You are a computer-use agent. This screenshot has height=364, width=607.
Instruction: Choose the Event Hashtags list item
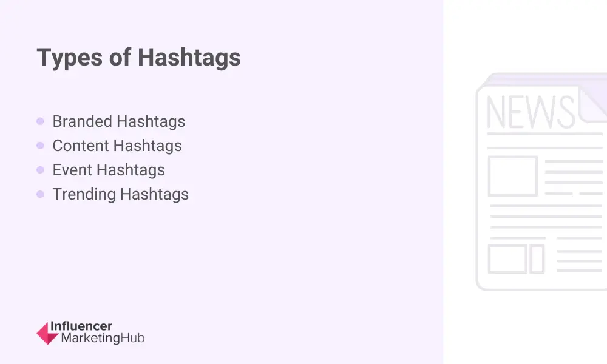pos(109,170)
